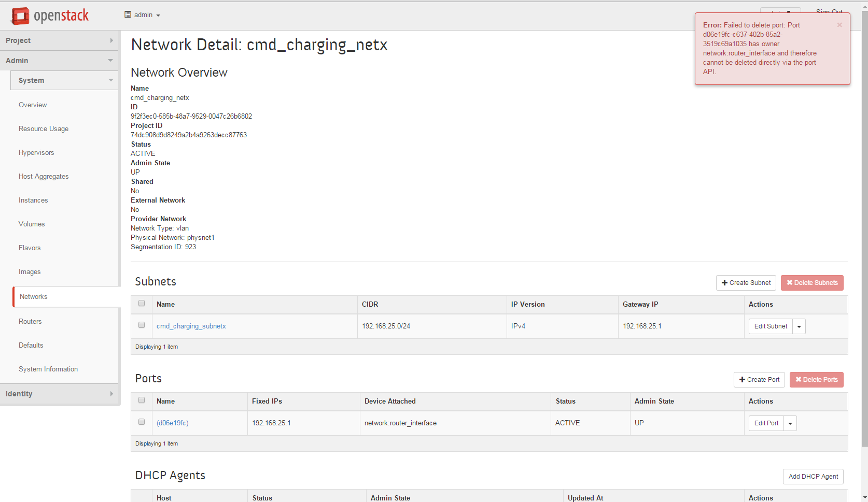Expand the Identity sidebar section

pyautogui.click(x=60, y=394)
